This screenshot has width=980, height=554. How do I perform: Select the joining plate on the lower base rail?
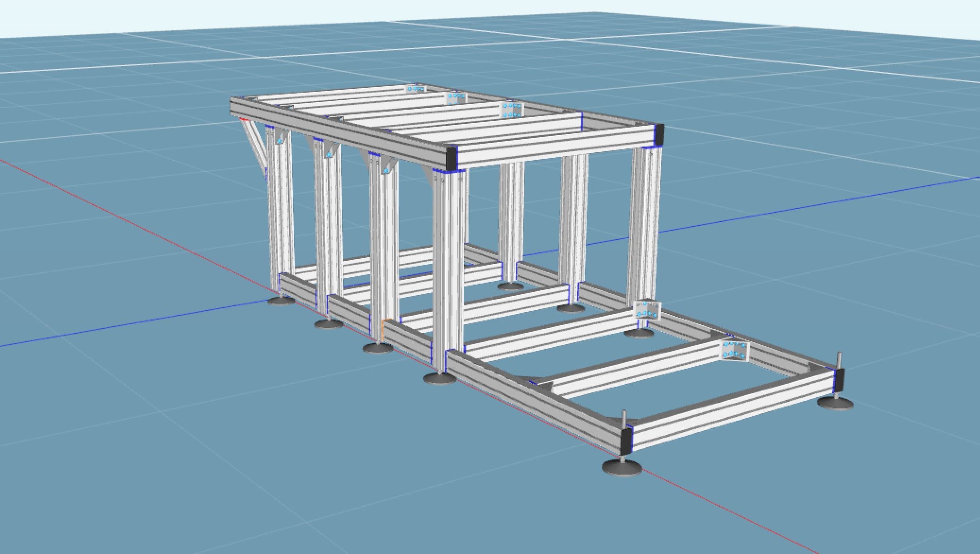pos(733,351)
